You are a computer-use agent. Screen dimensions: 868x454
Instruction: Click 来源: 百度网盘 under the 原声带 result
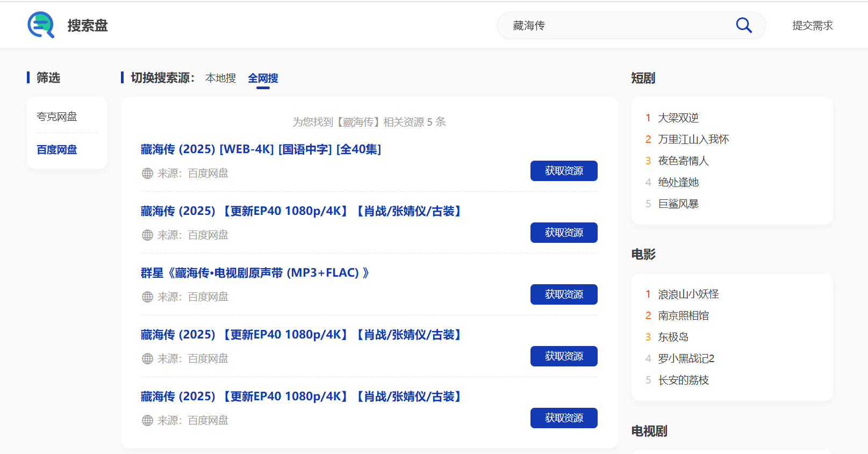(193, 297)
